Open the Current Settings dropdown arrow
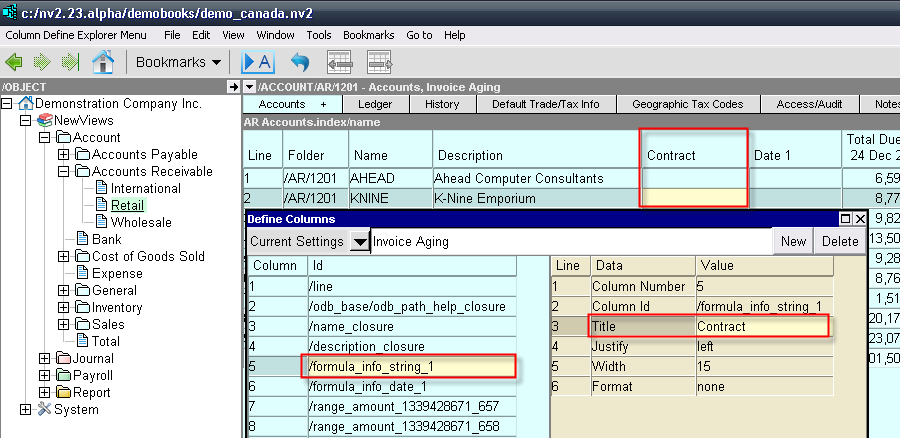The width and height of the screenshot is (900, 438). (x=359, y=242)
